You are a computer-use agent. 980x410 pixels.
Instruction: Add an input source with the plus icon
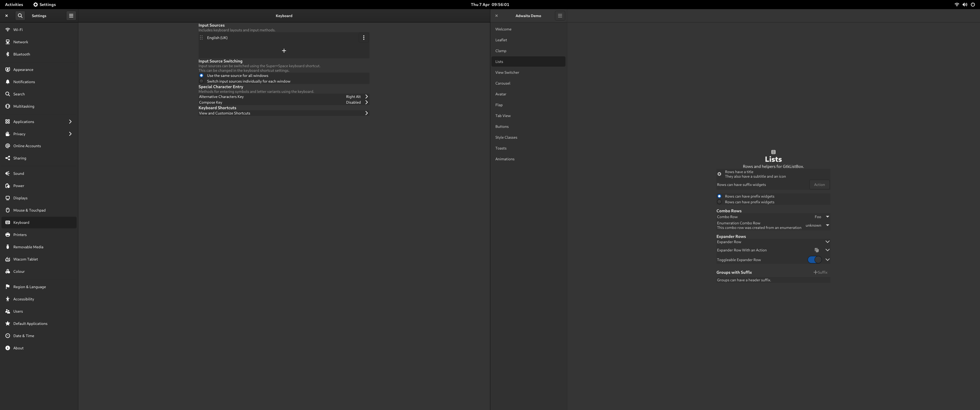pos(284,51)
